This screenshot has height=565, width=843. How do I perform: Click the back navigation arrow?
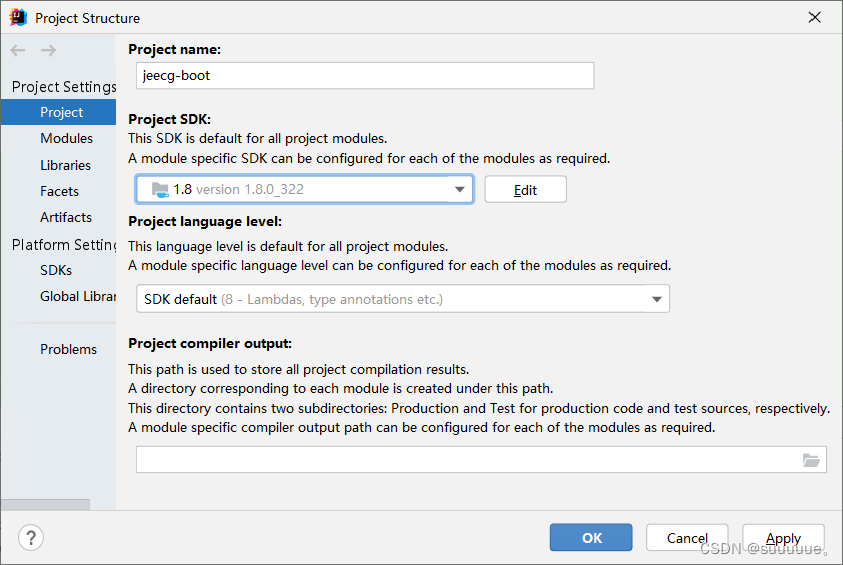pos(18,51)
